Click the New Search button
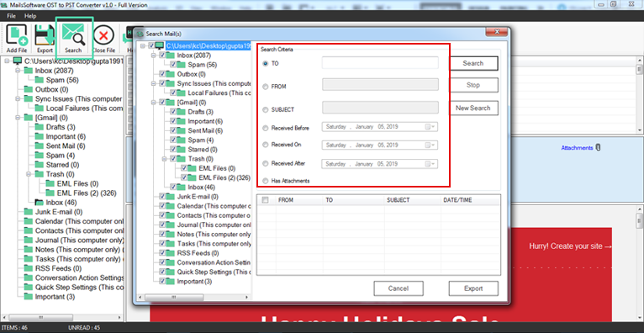 pos(473,108)
